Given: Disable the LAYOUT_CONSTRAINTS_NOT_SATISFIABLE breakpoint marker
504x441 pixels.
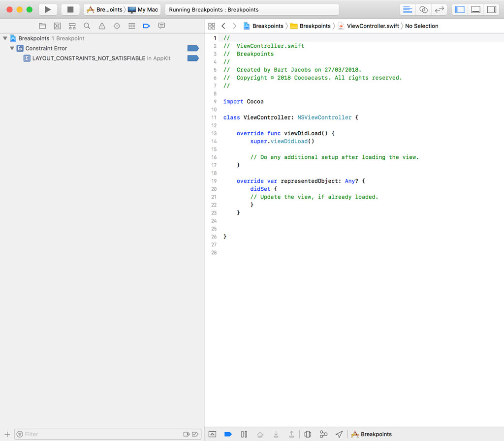Looking at the screenshot, I should click(x=192, y=58).
